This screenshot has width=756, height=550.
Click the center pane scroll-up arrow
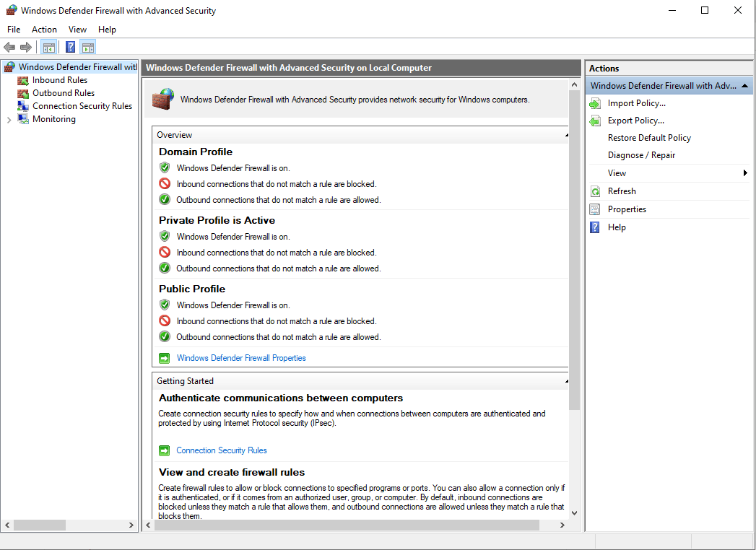point(574,85)
